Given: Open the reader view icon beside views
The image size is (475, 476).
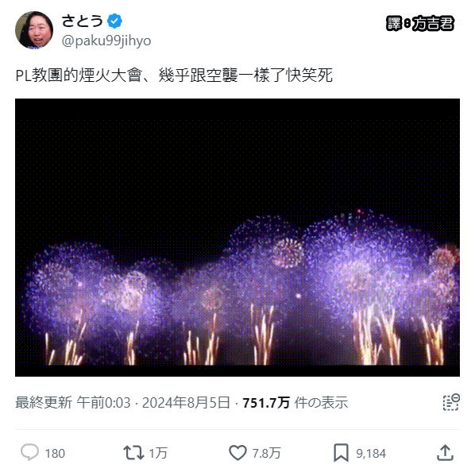Looking at the screenshot, I should pyautogui.click(x=451, y=402).
